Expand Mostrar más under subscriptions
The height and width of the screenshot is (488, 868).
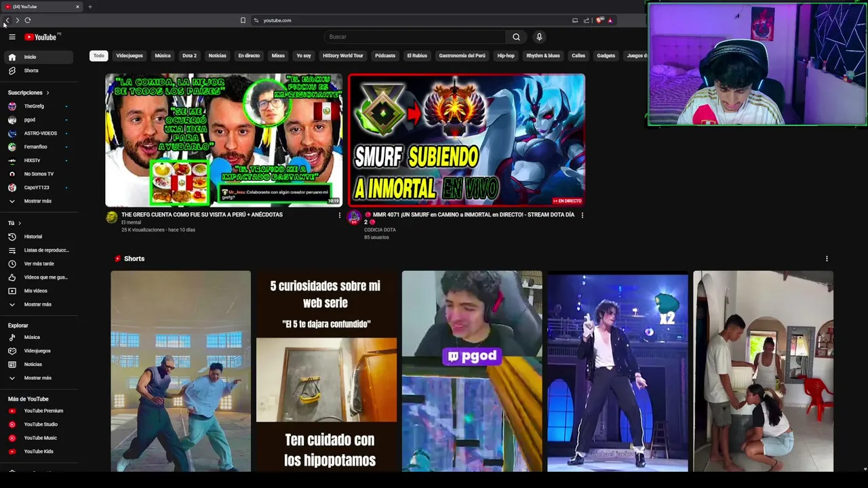(39, 201)
